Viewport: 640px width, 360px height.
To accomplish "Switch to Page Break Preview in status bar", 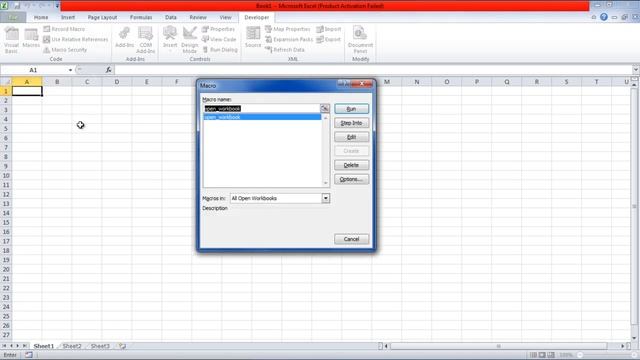I will [x=551, y=355].
